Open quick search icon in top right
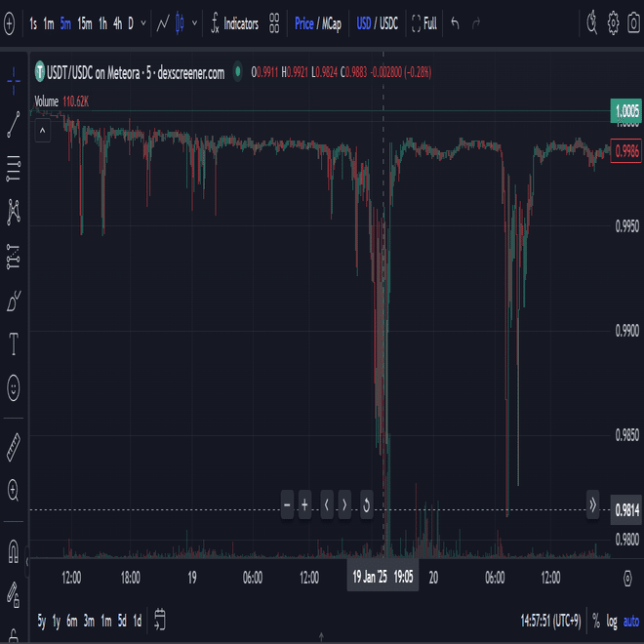The image size is (644, 644). [591, 23]
